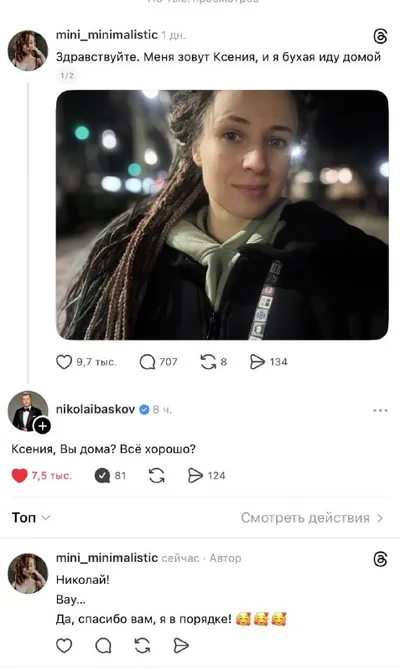Open the nikolaibaskov profile username
The height and width of the screenshot is (671, 400).
(95, 409)
